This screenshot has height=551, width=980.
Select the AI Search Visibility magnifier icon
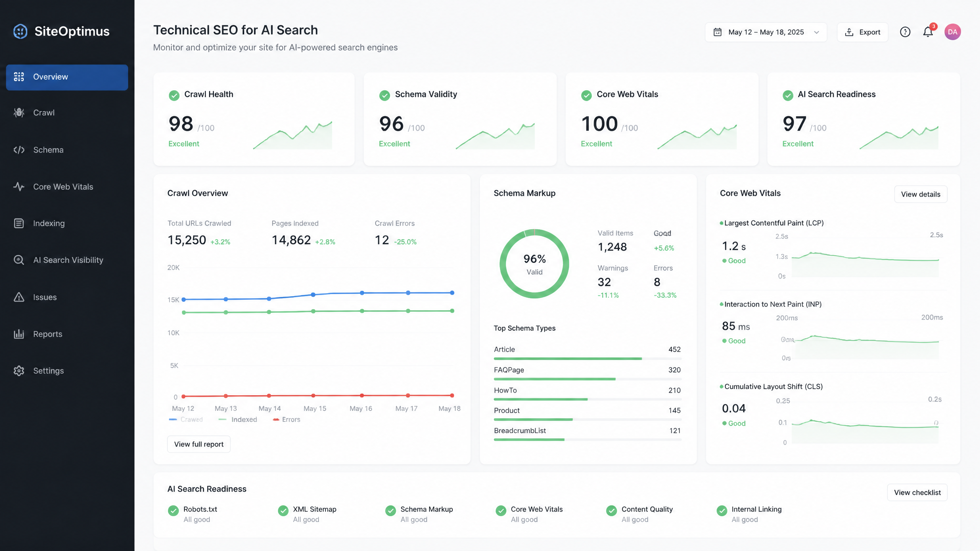tap(19, 260)
